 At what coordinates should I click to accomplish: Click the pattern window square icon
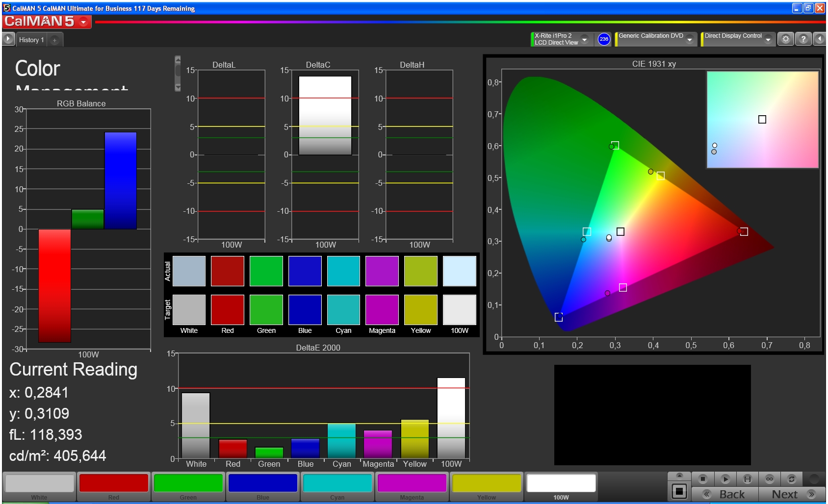(679, 491)
